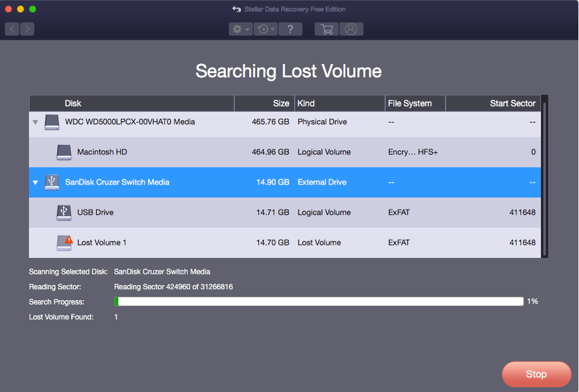Screen dimensions: 579x392
Task: Go back with the left arrow
Action: tap(12, 29)
